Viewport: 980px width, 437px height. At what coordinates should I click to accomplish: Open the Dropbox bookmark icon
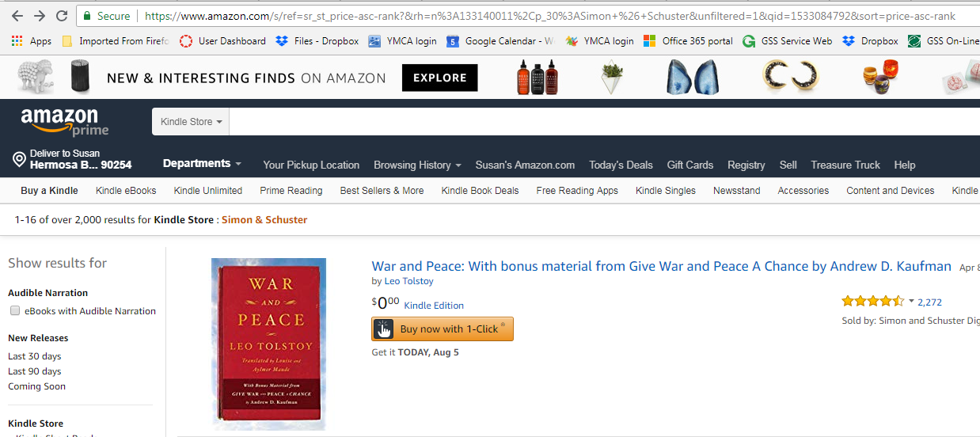(849, 41)
